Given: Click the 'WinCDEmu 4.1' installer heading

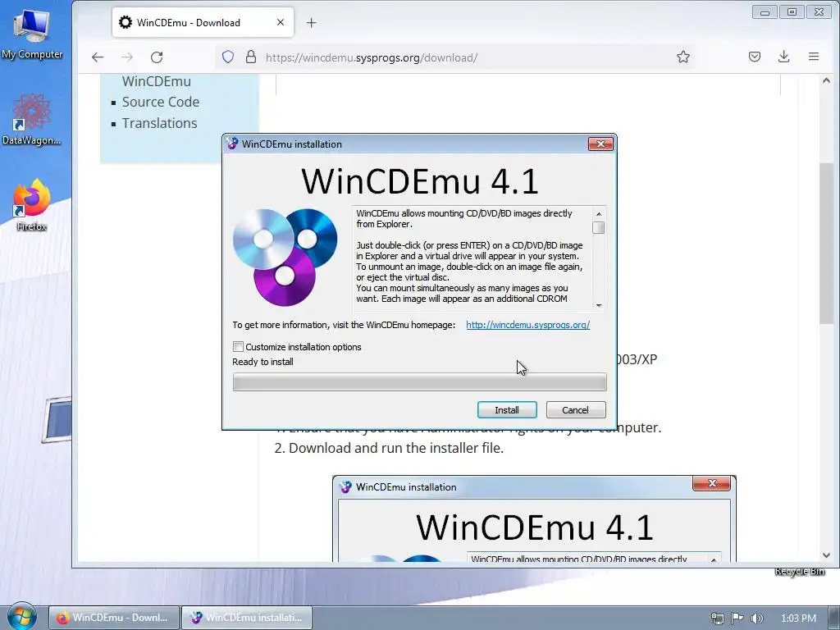Looking at the screenshot, I should pyautogui.click(x=419, y=181).
